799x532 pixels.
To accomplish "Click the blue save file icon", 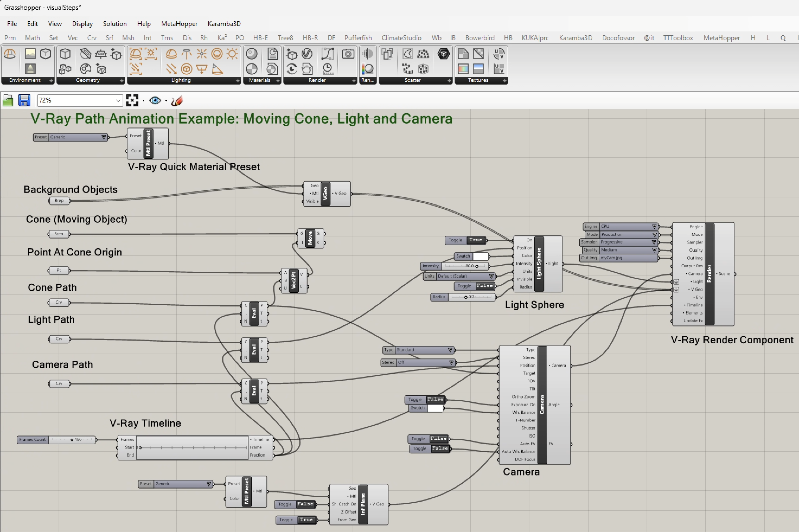I will (24, 100).
